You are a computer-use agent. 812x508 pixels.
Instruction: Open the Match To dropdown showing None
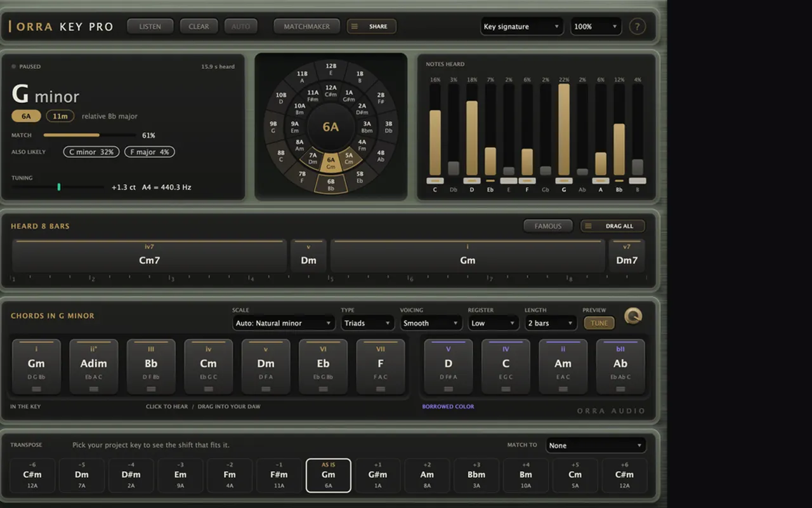point(596,445)
